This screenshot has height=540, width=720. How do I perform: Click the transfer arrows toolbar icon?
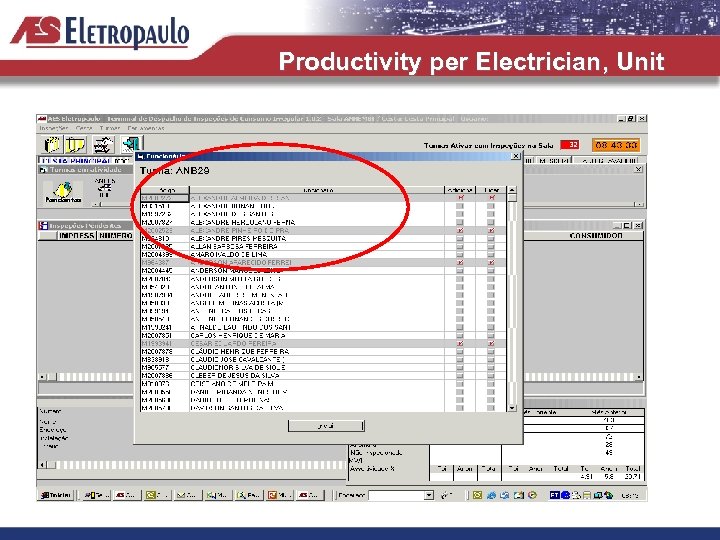pos(103,145)
